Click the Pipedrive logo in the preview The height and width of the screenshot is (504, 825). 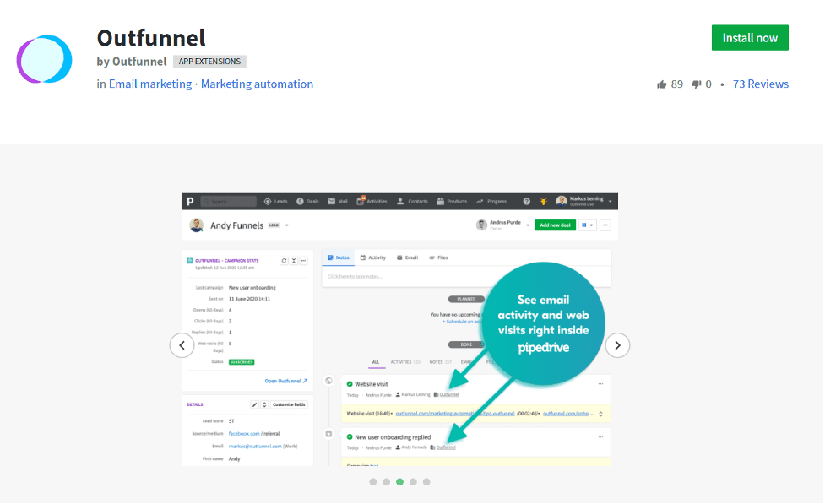point(190,202)
